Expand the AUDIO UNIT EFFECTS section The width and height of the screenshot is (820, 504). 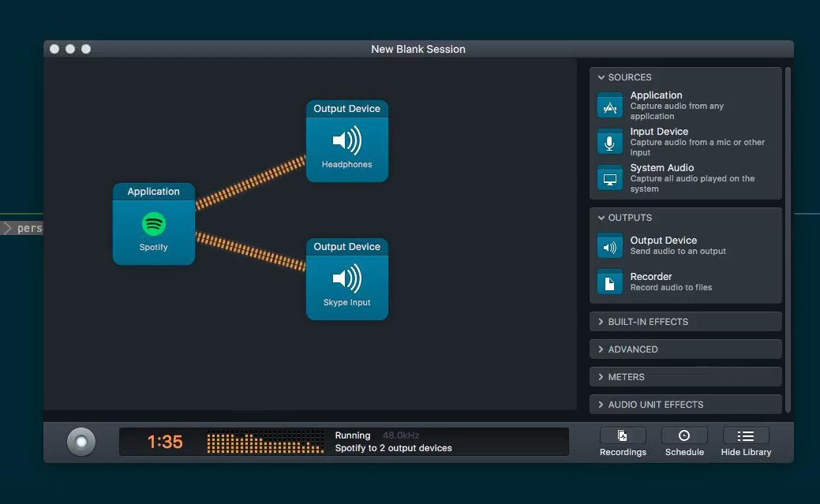coord(686,405)
